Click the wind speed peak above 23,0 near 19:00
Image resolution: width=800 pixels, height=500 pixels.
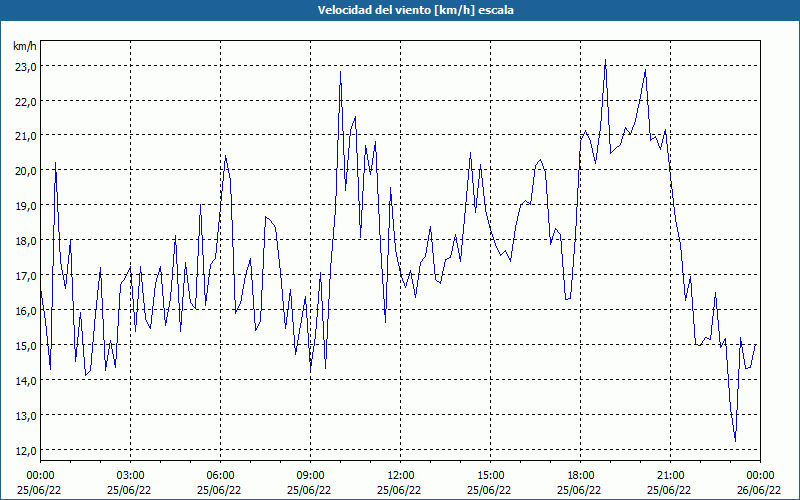pos(605,60)
